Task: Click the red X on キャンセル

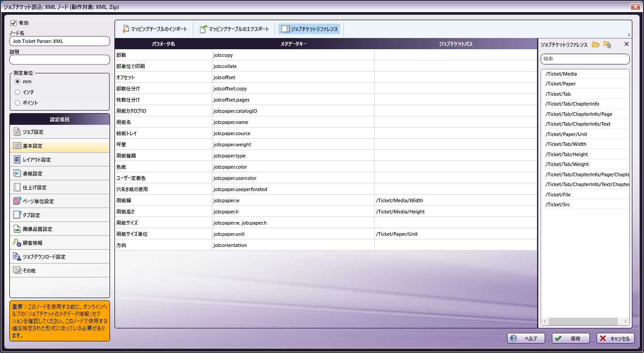Action: click(x=603, y=338)
